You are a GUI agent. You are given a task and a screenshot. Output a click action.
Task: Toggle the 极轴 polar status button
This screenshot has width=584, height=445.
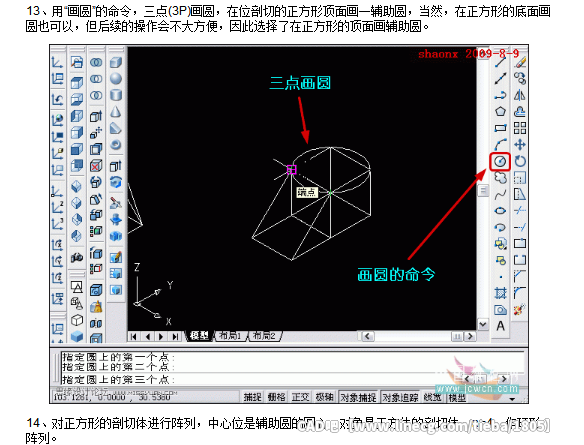tap(324, 397)
